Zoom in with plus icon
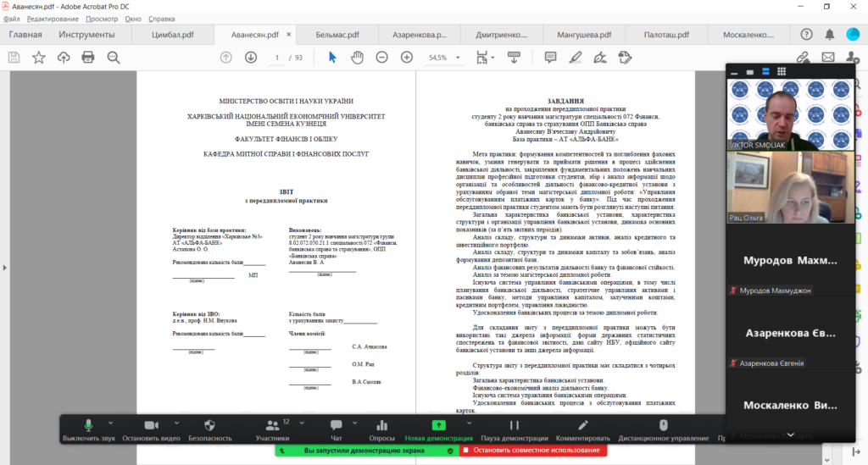The width and height of the screenshot is (868, 465). (407, 58)
